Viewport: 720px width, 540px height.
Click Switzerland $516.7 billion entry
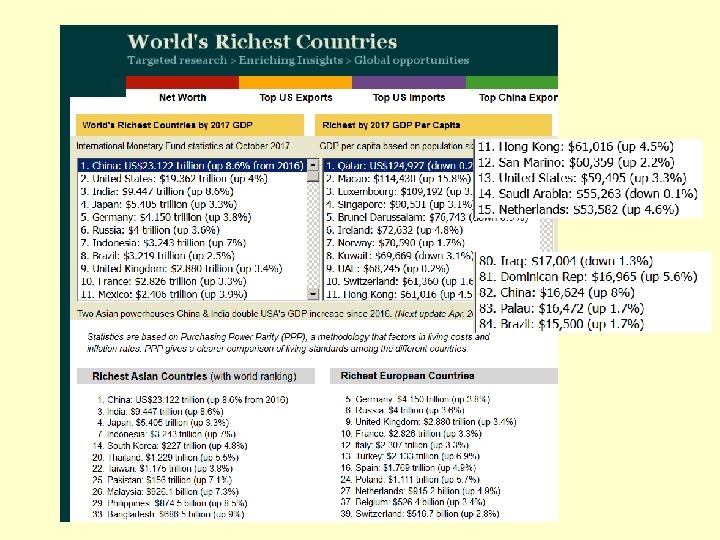420,513
